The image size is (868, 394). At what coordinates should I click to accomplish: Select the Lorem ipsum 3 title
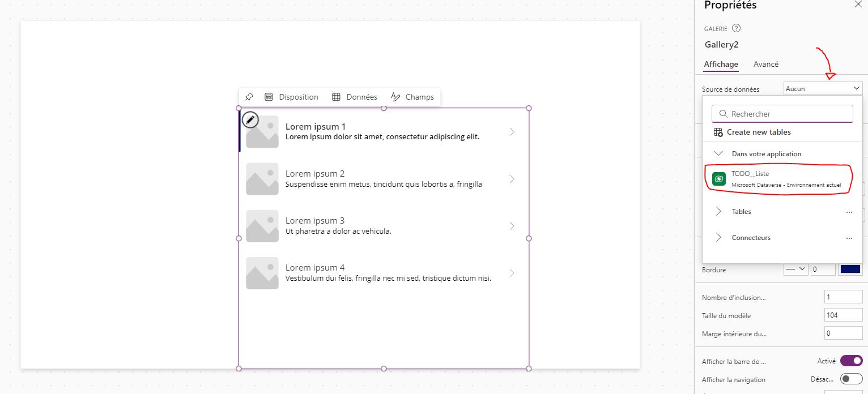[x=315, y=220]
